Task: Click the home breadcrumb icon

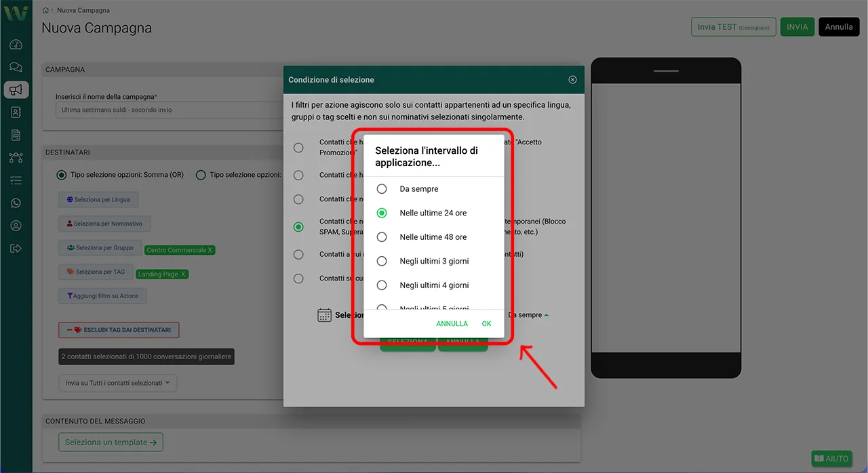Action: click(x=45, y=11)
